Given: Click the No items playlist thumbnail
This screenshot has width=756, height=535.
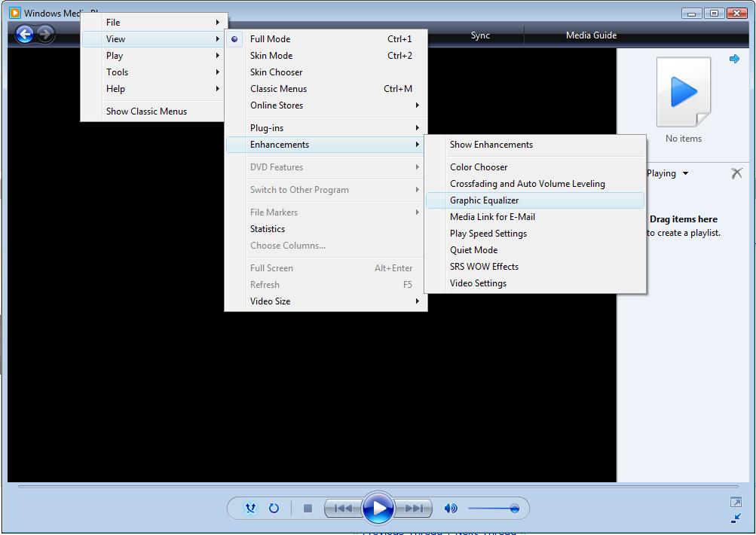Looking at the screenshot, I should (684, 92).
